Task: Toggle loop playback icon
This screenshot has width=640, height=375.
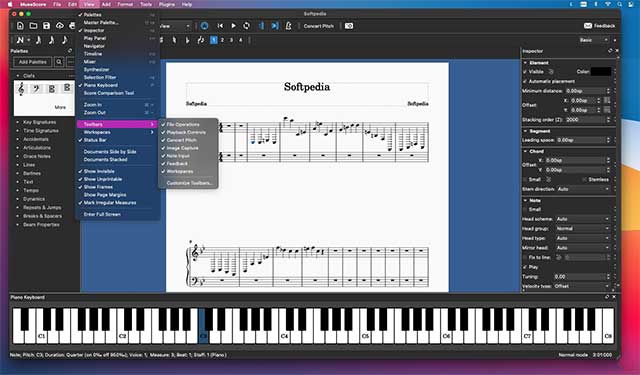Action: pyautogui.click(x=247, y=26)
